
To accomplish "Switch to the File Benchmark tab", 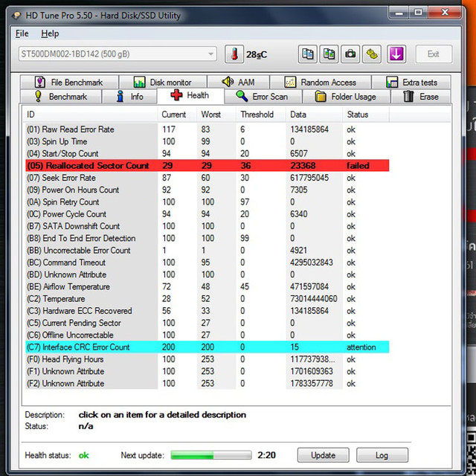I will click(x=69, y=83).
